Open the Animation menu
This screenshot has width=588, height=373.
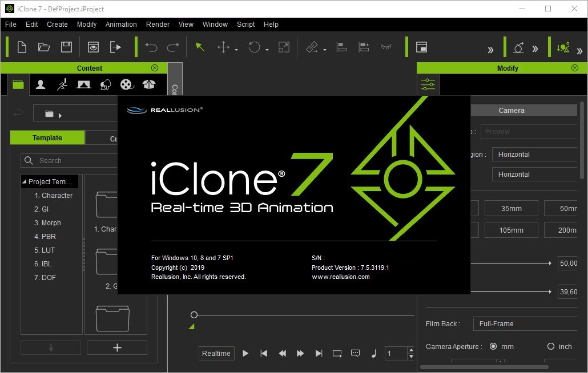121,25
